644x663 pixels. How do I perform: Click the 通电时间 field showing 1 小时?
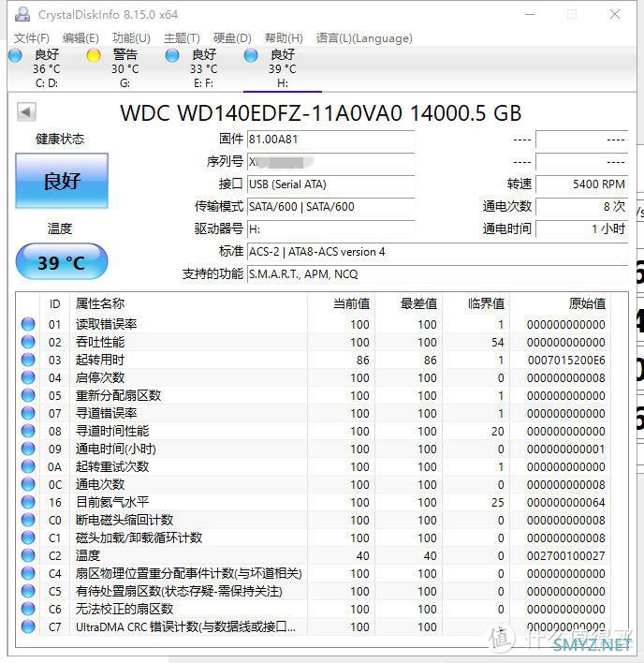(x=582, y=228)
